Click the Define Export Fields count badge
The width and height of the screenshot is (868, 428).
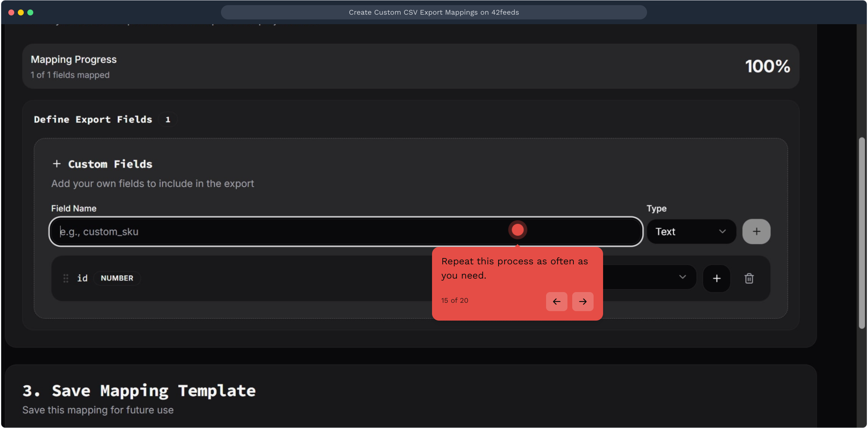coord(168,120)
